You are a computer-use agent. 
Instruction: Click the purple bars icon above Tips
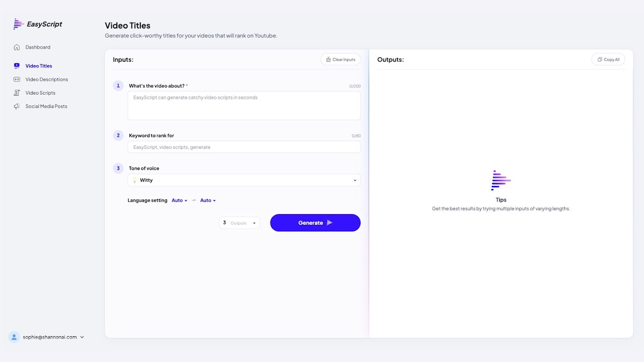click(x=501, y=180)
